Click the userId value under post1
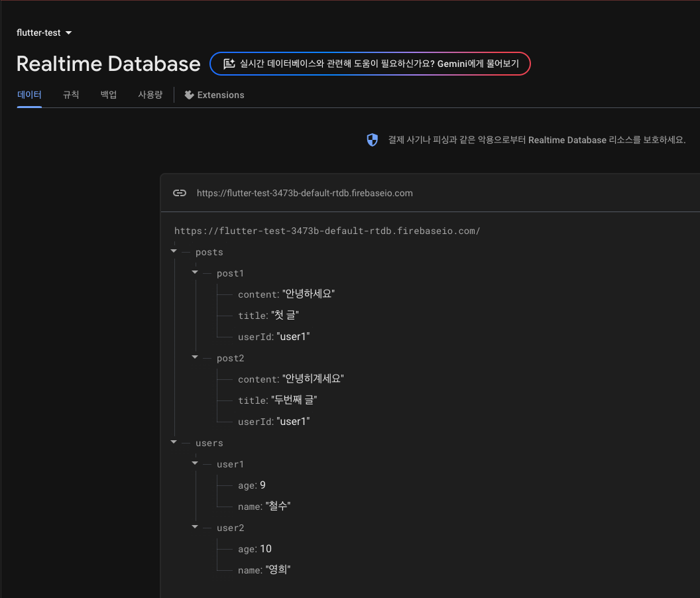This screenshot has width=700, height=598. point(293,336)
